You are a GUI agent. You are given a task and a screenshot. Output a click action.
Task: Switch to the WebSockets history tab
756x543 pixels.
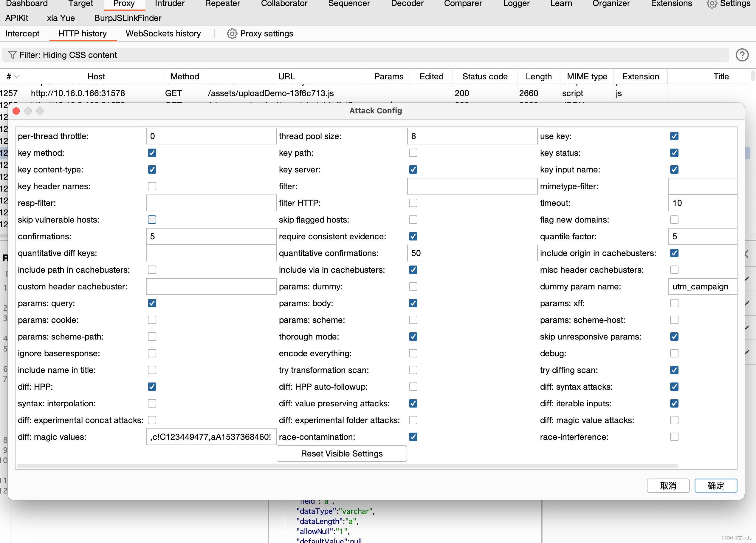pos(163,34)
